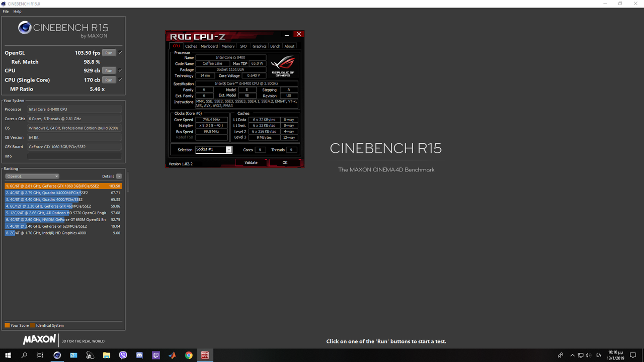Open the photo viewer taskbar icon
This screenshot has width=644, height=362.
click(x=73, y=355)
